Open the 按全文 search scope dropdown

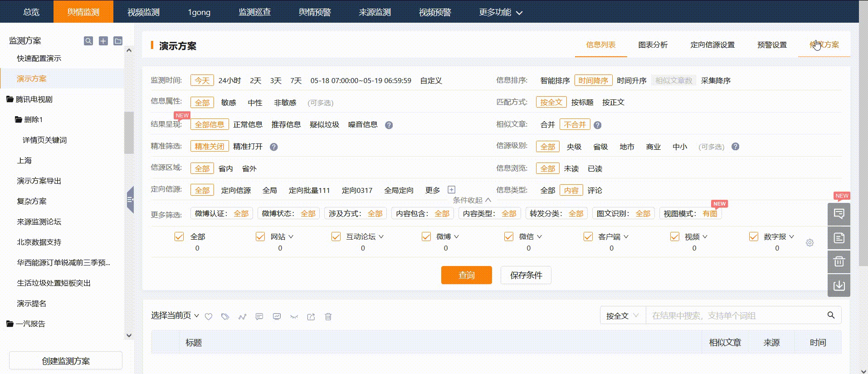coord(623,315)
